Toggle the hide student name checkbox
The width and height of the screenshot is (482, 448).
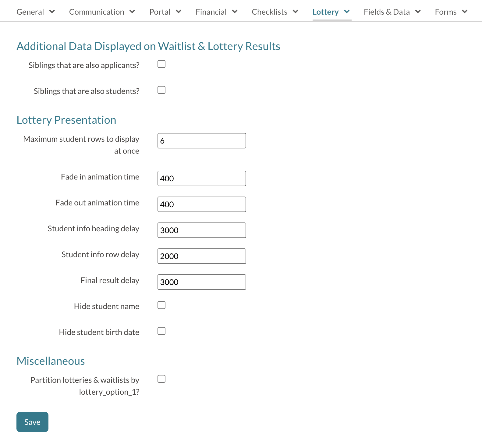click(x=161, y=305)
